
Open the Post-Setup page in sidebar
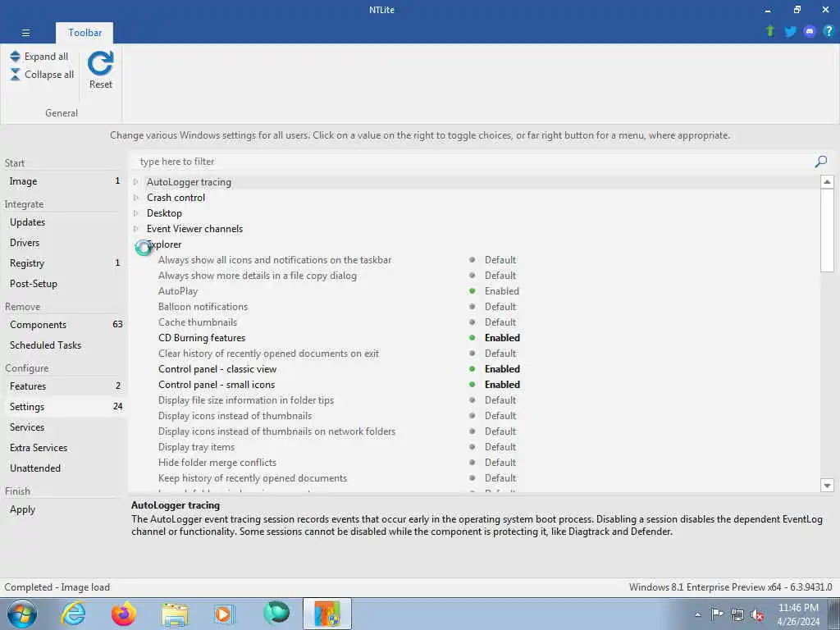pos(64,283)
